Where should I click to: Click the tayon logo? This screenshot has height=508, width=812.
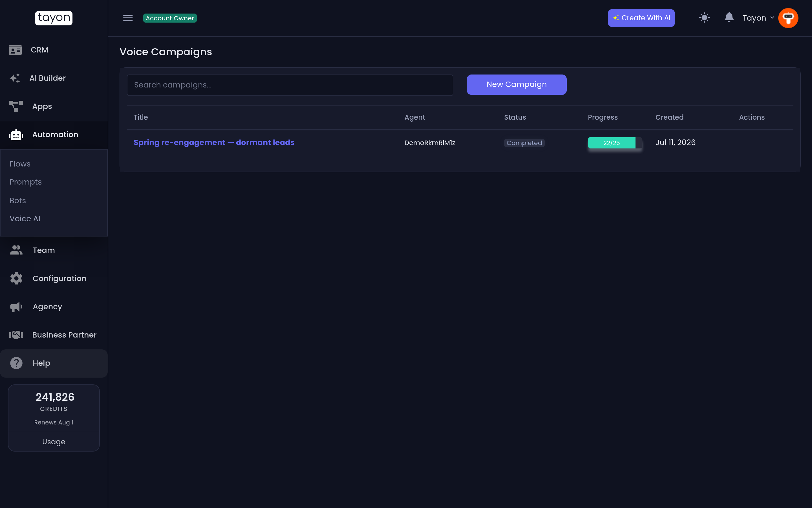[x=54, y=18]
